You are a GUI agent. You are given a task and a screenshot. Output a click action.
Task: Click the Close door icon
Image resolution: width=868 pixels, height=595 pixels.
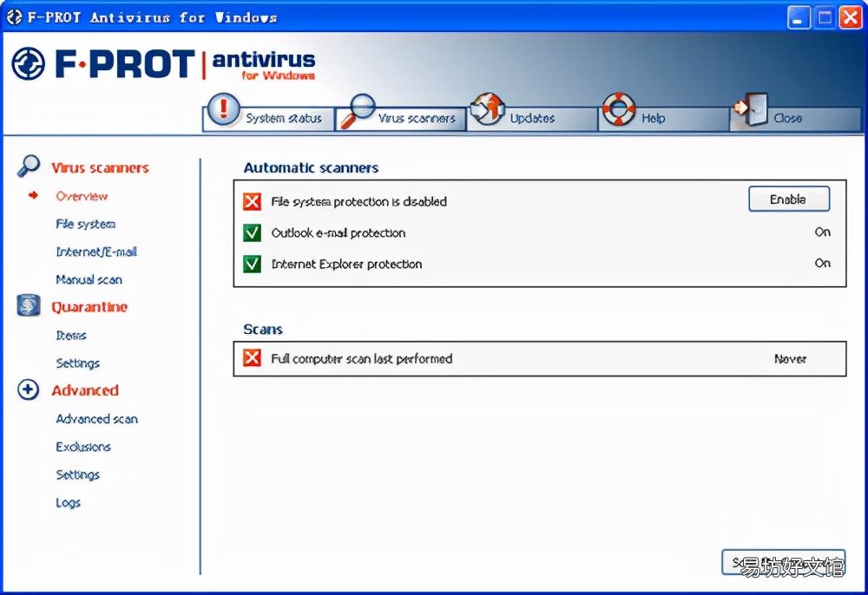point(751,108)
